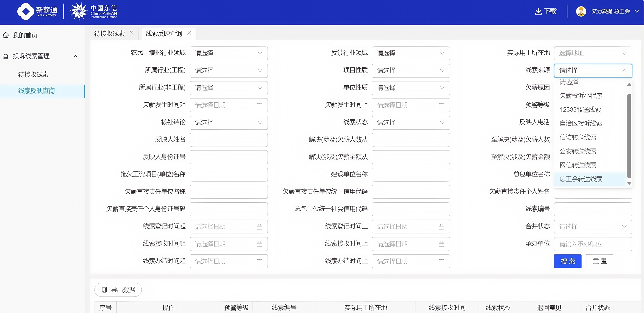Click the blue 搜索 button
The width and height of the screenshot is (644, 313).
coord(567,261)
